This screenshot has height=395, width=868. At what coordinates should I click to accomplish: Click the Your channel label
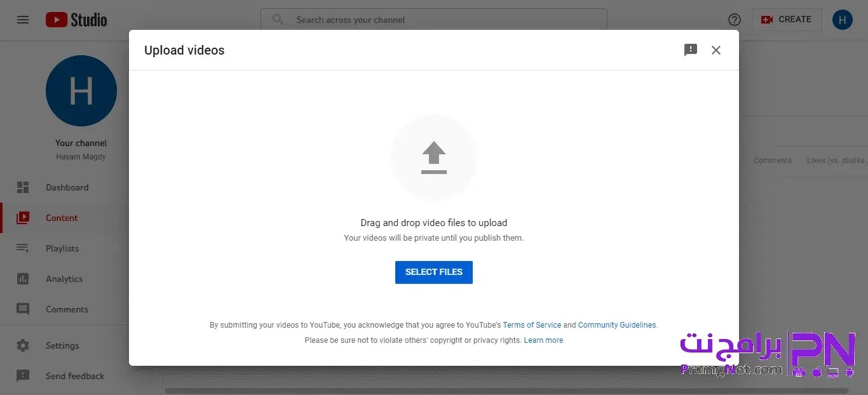point(81,143)
